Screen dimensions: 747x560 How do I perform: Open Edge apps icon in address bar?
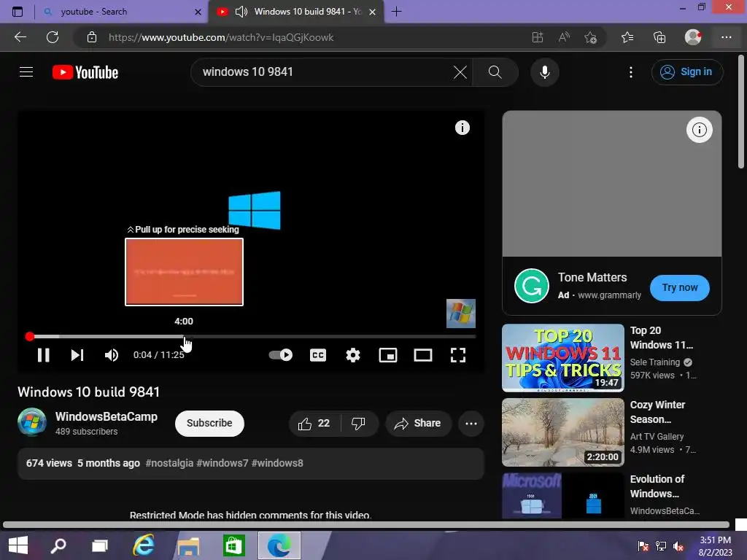pyautogui.click(x=538, y=37)
